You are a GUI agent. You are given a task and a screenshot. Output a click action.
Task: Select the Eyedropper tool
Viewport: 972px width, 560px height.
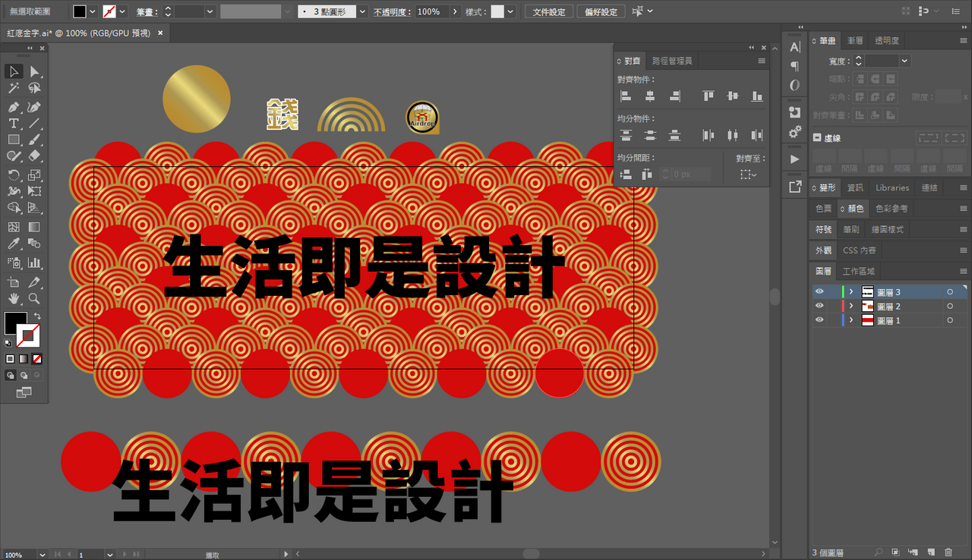14,244
